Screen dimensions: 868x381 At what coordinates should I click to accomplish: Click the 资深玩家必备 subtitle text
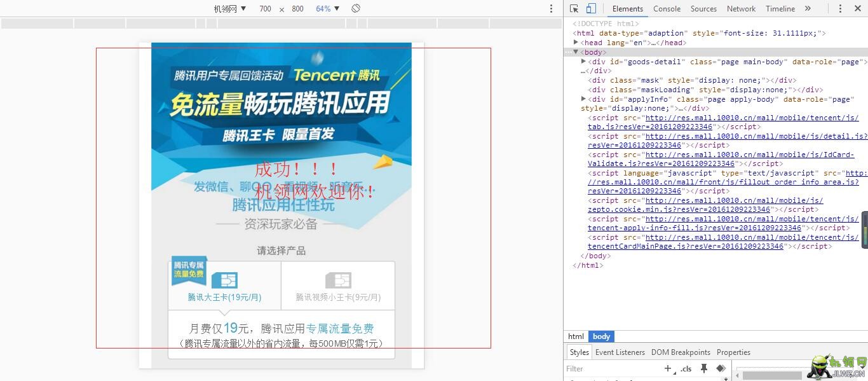point(281,224)
